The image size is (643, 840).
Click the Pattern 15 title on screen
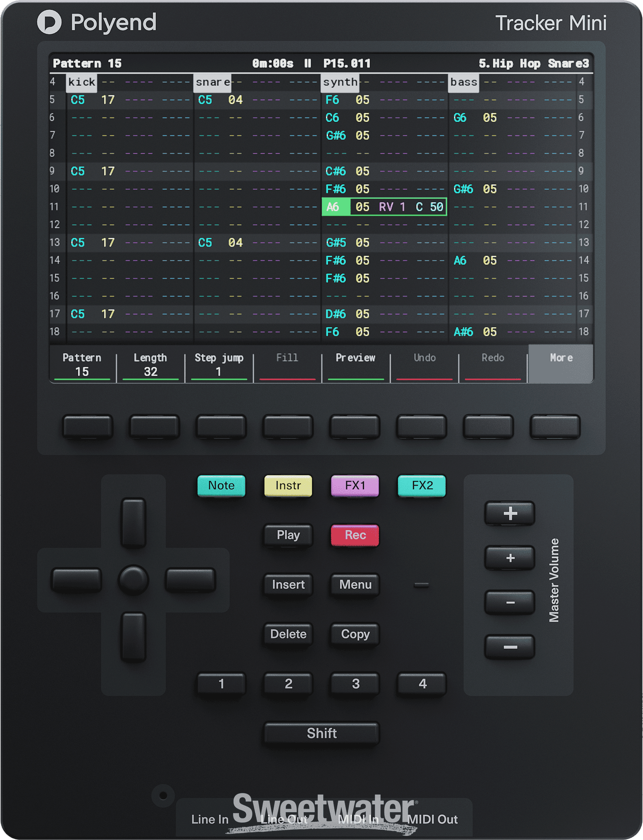pyautogui.click(x=87, y=64)
